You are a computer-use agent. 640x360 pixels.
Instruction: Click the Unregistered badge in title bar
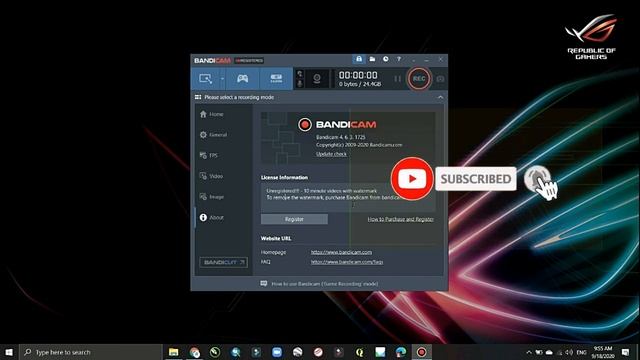249,60
